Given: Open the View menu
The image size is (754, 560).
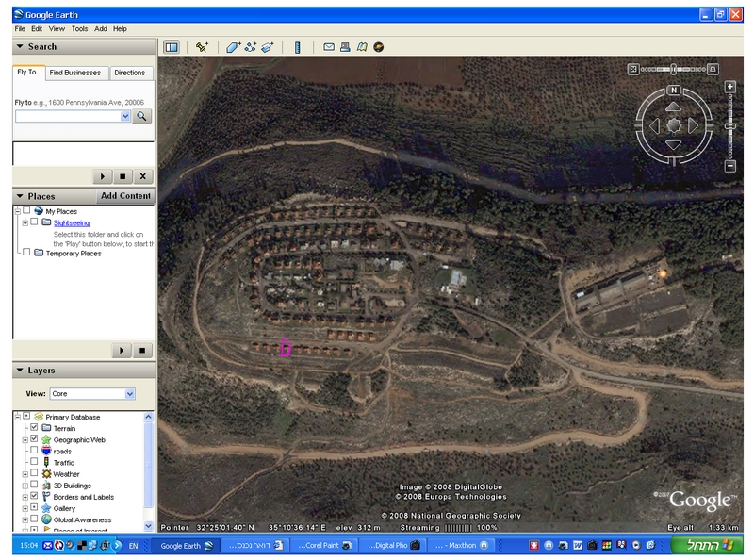Looking at the screenshot, I should coord(57,29).
